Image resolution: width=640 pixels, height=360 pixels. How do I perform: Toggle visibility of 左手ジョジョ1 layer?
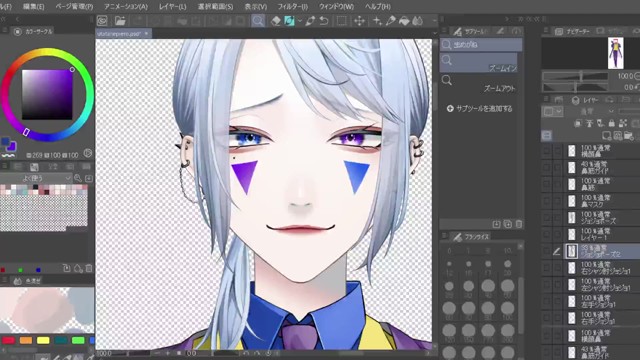546,301
